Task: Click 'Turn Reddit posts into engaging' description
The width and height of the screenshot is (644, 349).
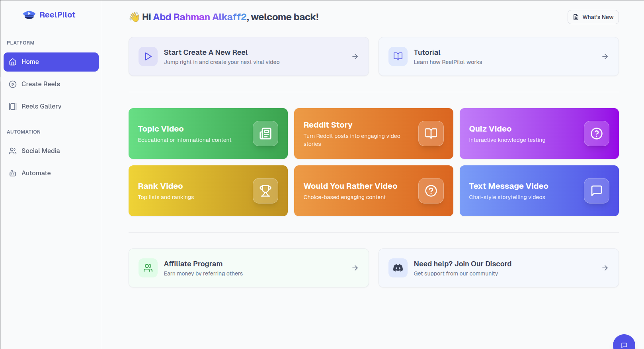Action: (x=352, y=140)
